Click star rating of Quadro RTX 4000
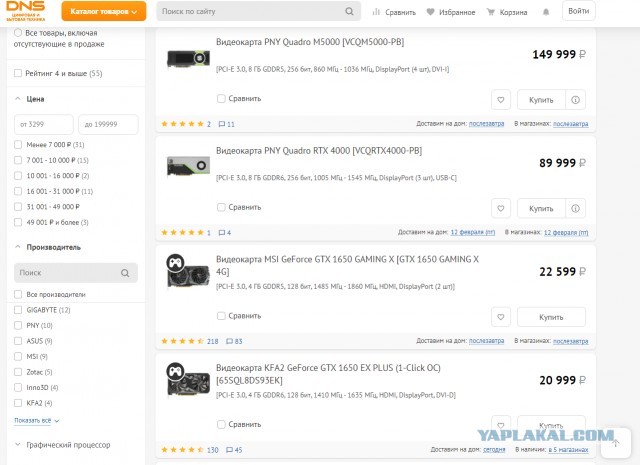Screen dimensions: 640x465 tap(182, 233)
